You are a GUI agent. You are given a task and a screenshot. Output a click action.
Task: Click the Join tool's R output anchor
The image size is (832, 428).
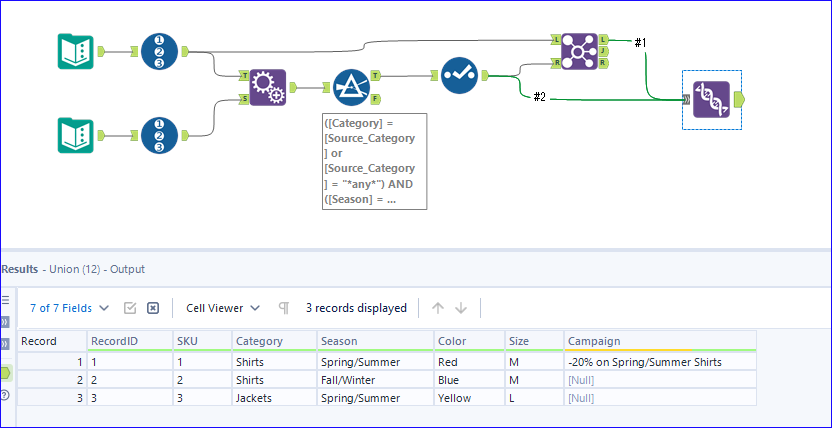[603, 63]
